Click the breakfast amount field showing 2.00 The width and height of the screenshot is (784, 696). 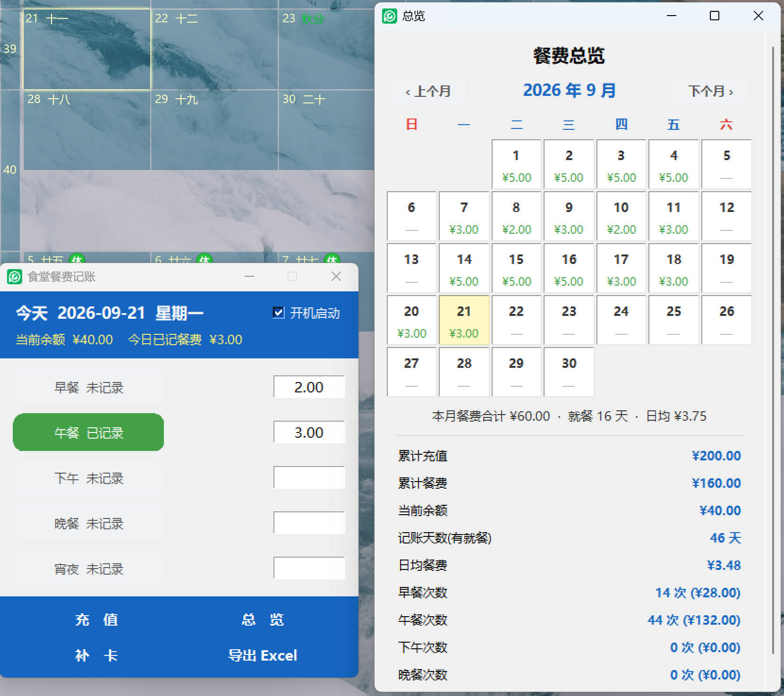(309, 387)
